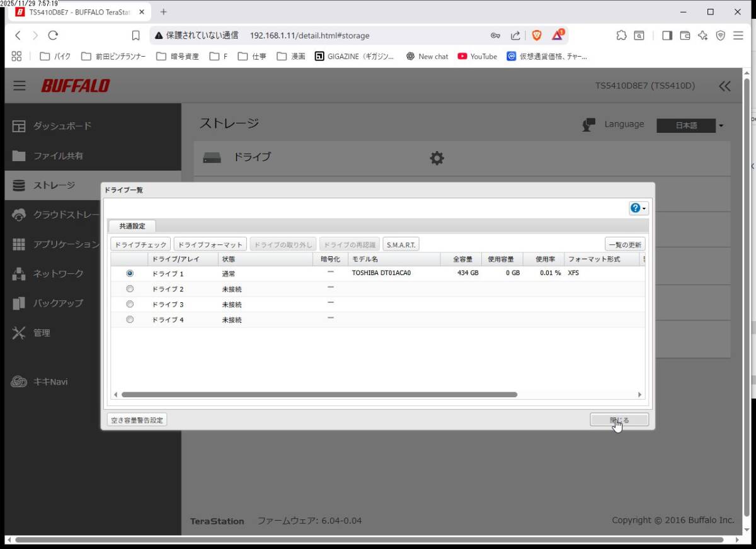Collapse panel with double chevron icon
Screen dimensions: 756x549
pyautogui.click(x=724, y=86)
